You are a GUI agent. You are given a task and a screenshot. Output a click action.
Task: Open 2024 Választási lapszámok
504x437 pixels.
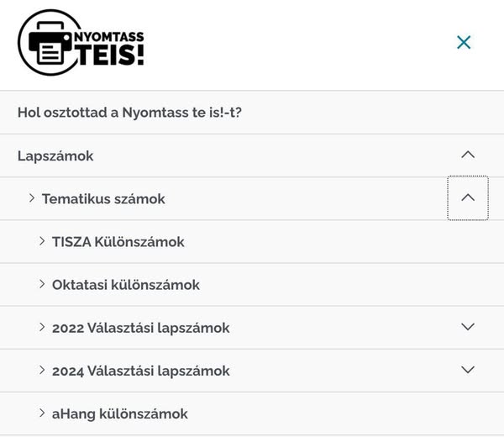[x=140, y=371]
